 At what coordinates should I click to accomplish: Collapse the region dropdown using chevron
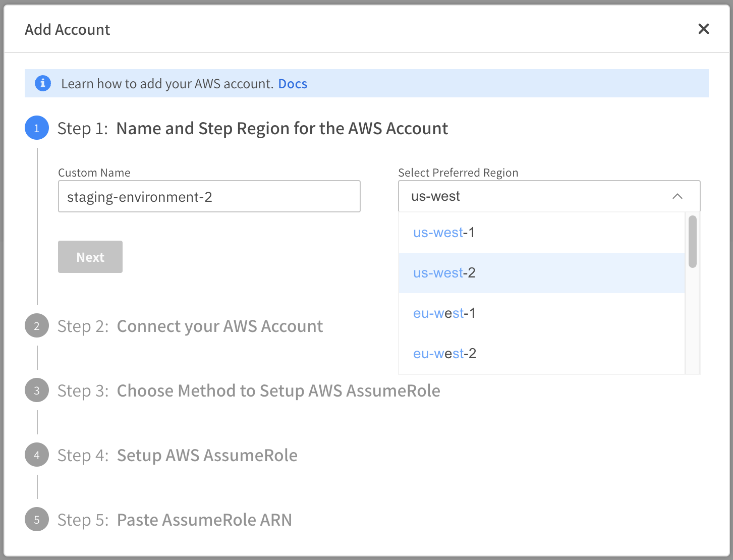coord(678,196)
